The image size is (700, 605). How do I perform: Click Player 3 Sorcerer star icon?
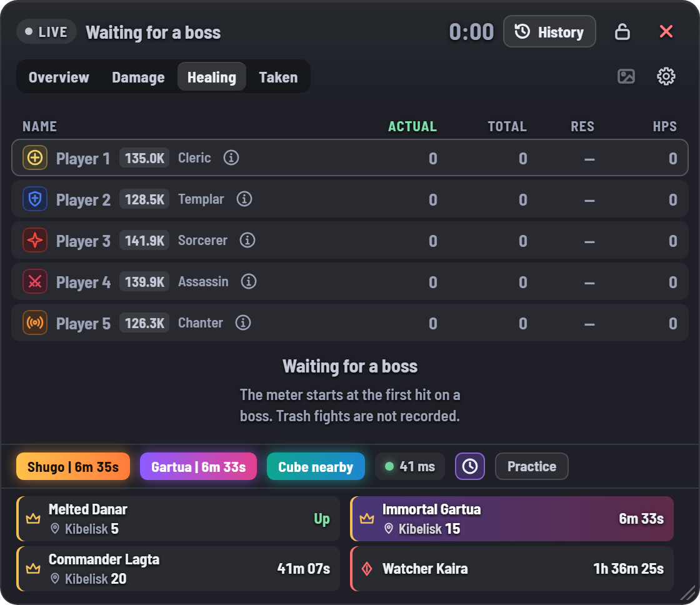click(x=35, y=240)
